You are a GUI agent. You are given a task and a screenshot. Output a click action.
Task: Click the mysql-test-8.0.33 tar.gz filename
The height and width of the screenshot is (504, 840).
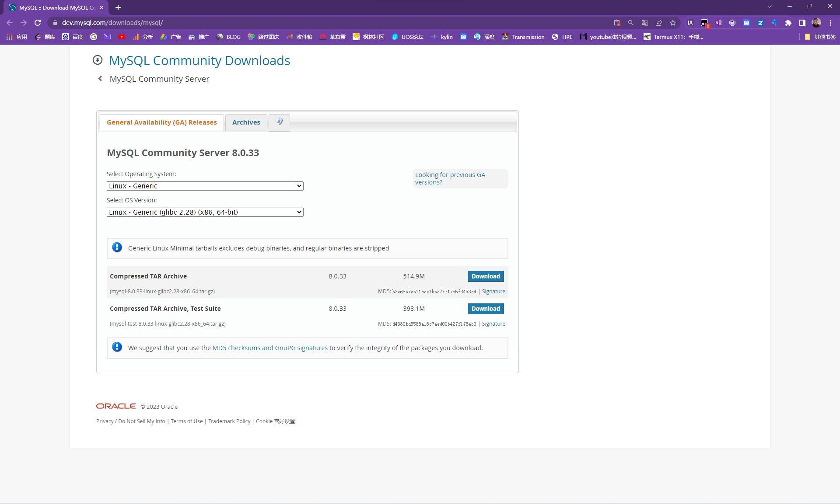[x=168, y=324]
